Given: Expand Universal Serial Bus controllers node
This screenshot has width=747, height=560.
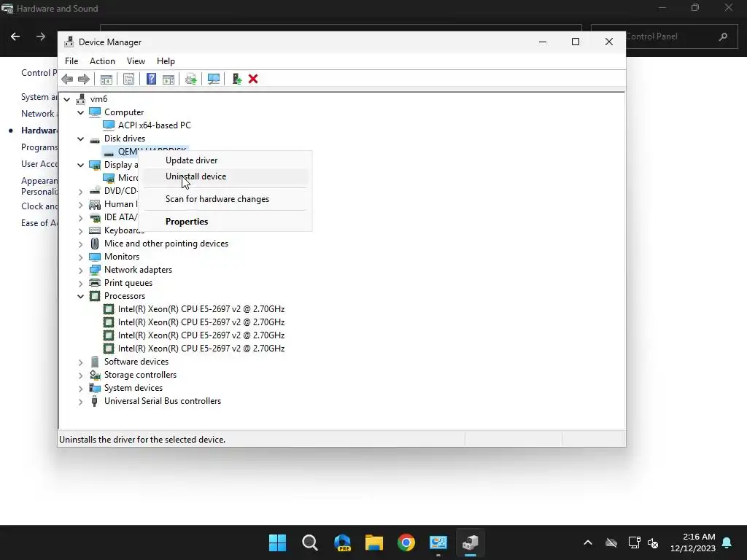Looking at the screenshot, I should [x=80, y=402].
